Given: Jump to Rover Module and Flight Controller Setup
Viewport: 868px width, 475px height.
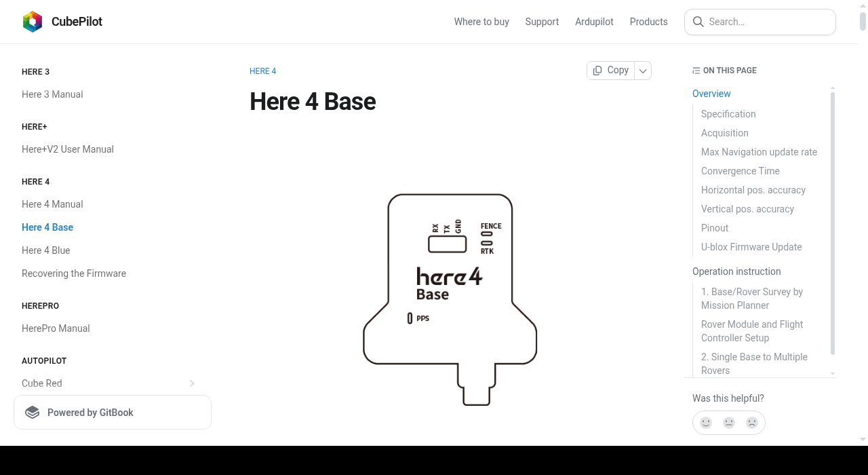Looking at the screenshot, I should (752, 331).
